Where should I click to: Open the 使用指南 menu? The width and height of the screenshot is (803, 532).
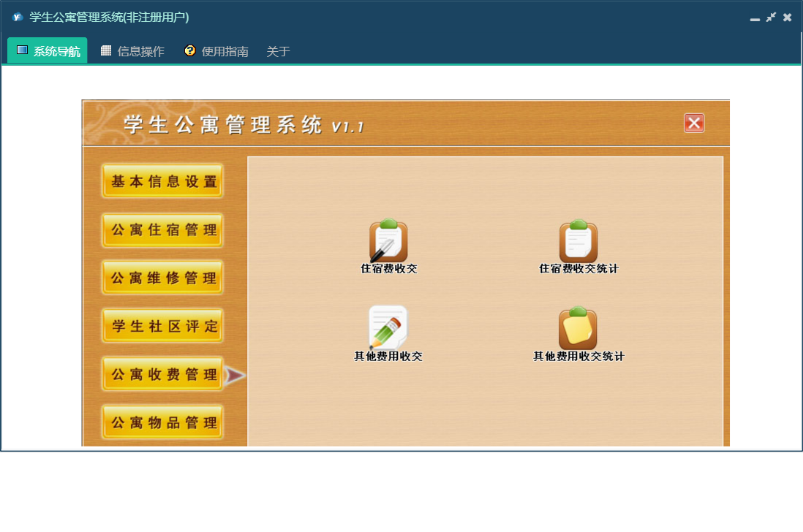[x=217, y=50]
